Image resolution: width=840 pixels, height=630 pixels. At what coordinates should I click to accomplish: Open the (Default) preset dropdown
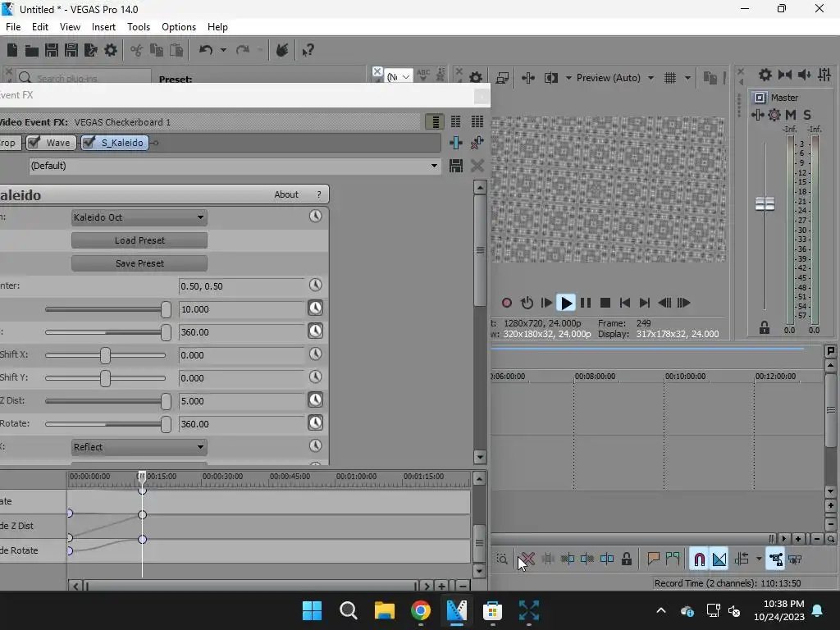tap(235, 166)
